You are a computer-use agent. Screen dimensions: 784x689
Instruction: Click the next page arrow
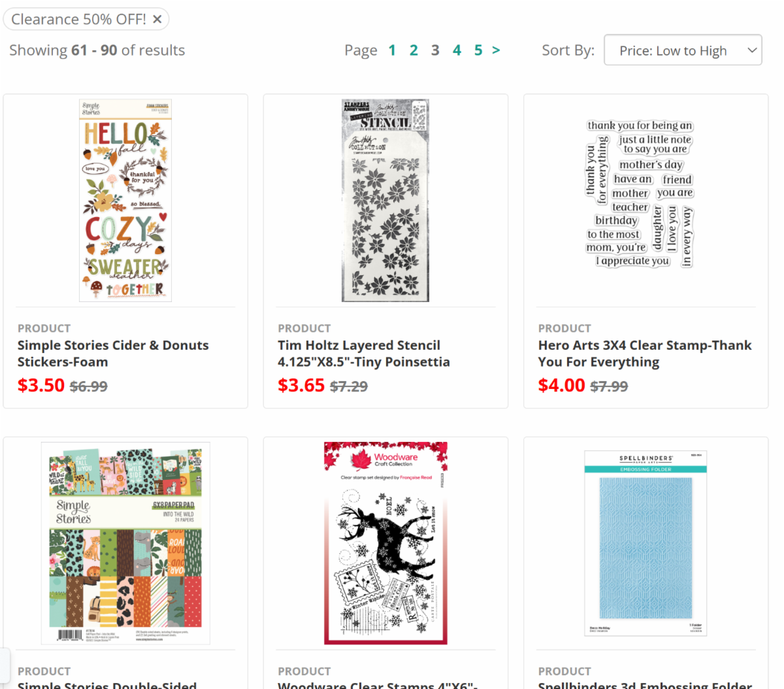point(496,50)
